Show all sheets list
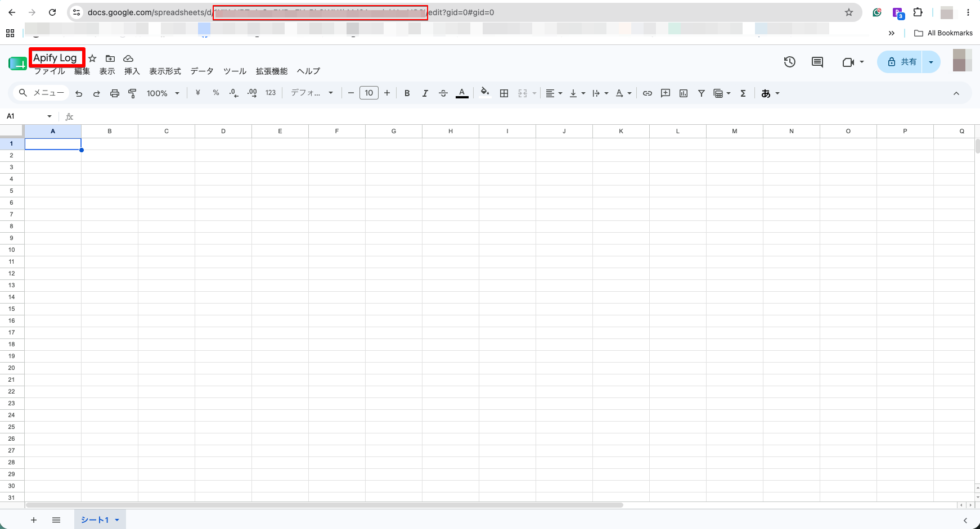The width and height of the screenshot is (980, 529). coord(56,520)
